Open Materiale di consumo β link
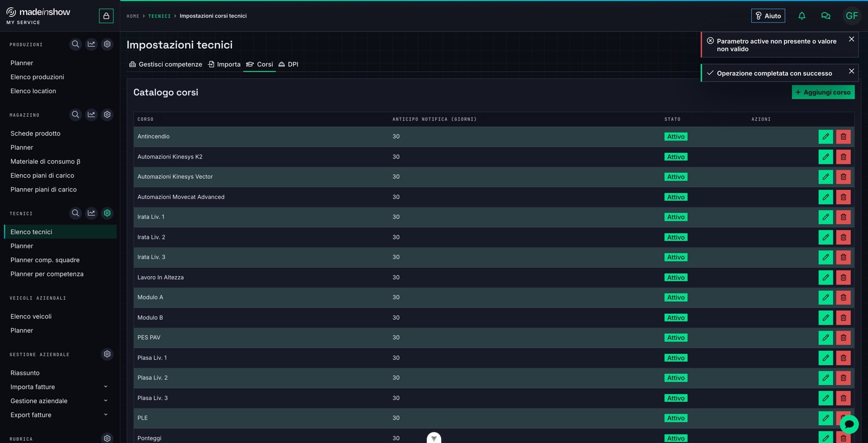 coord(45,161)
